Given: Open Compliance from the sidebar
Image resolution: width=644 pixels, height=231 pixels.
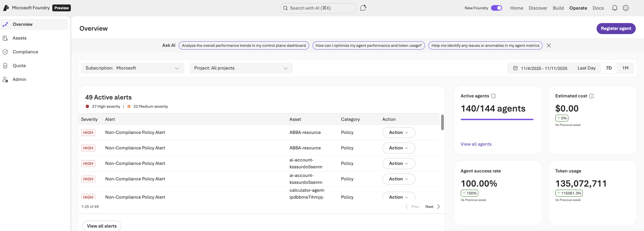Looking at the screenshot, I should click(x=25, y=52).
